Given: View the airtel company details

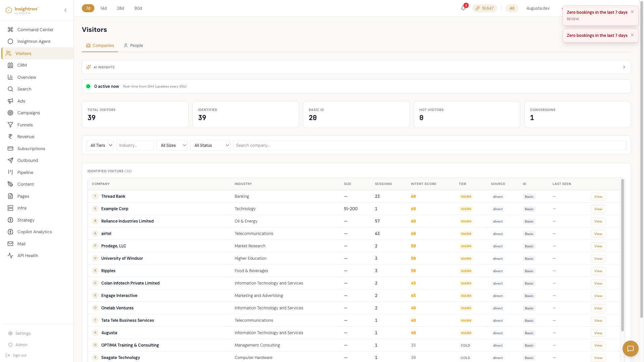Looking at the screenshot, I should click(x=598, y=234).
